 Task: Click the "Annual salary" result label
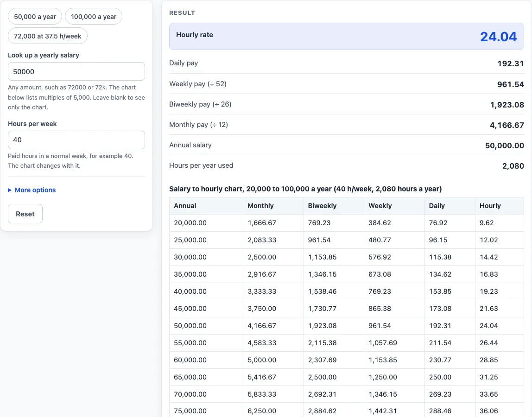tap(190, 145)
